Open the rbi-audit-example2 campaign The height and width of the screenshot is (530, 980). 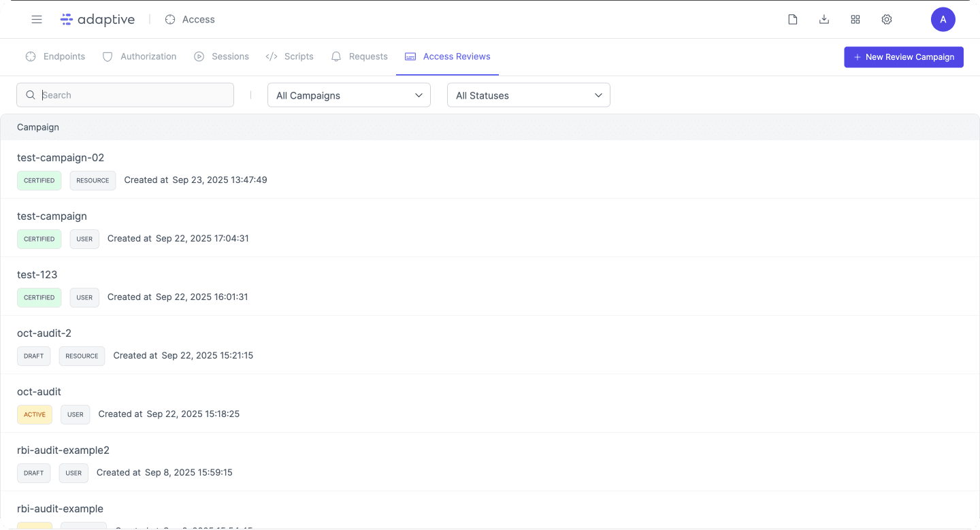63,450
